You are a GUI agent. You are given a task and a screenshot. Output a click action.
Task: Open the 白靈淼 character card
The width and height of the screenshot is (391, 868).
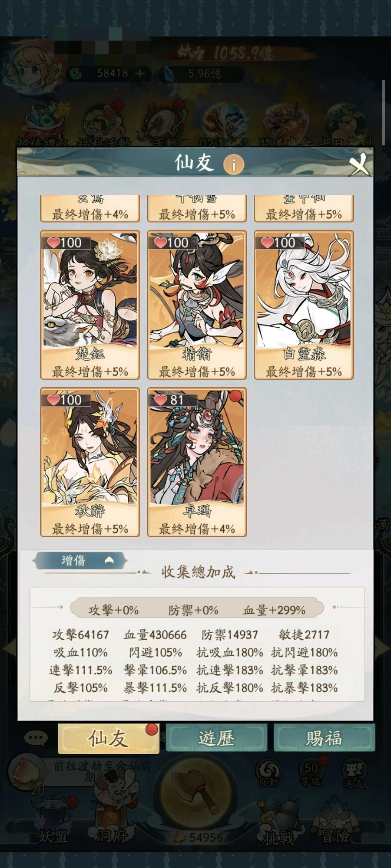(304, 305)
